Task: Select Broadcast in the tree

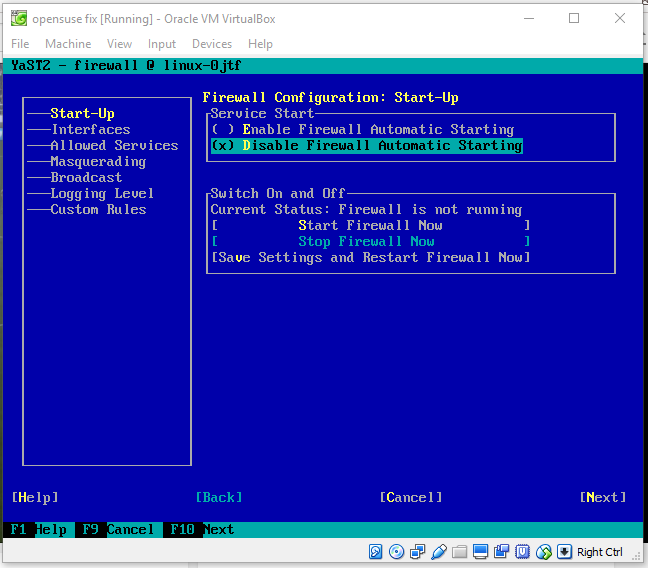Action: point(86,178)
